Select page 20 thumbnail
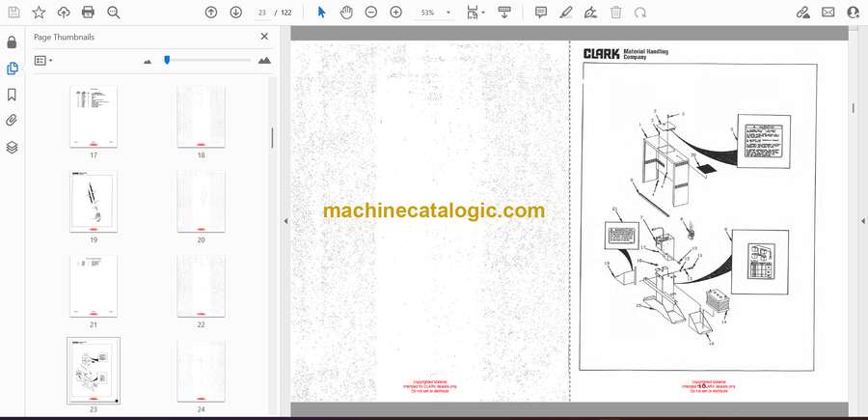The width and height of the screenshot is (868, 420). (x=201, y=201)
